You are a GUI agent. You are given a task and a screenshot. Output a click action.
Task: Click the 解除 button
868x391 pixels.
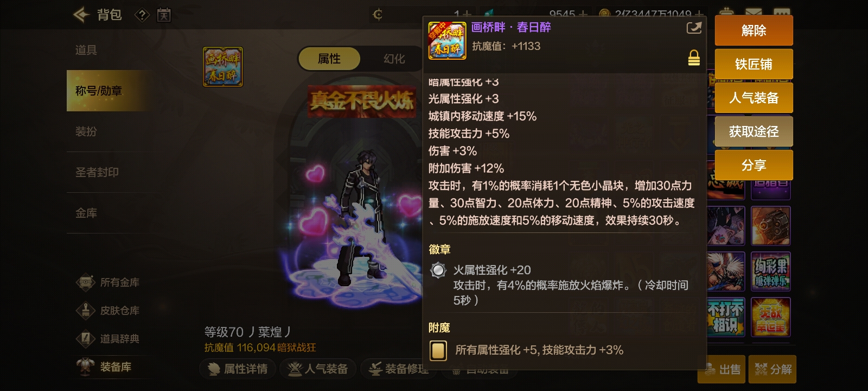[754, 30]
